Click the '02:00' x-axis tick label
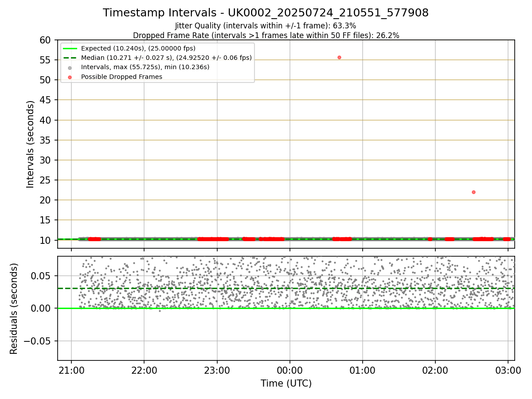The image size is (532, 399). coord(435,371)
